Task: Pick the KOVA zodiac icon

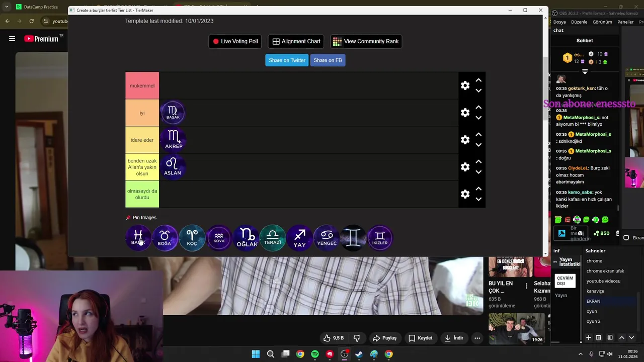Action: point(219,237)
